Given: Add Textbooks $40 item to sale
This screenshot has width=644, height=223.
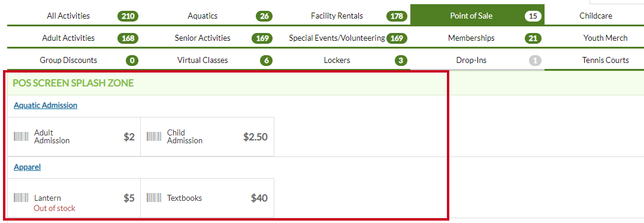Looking at the screenshot, I should [x=207, y=198].
